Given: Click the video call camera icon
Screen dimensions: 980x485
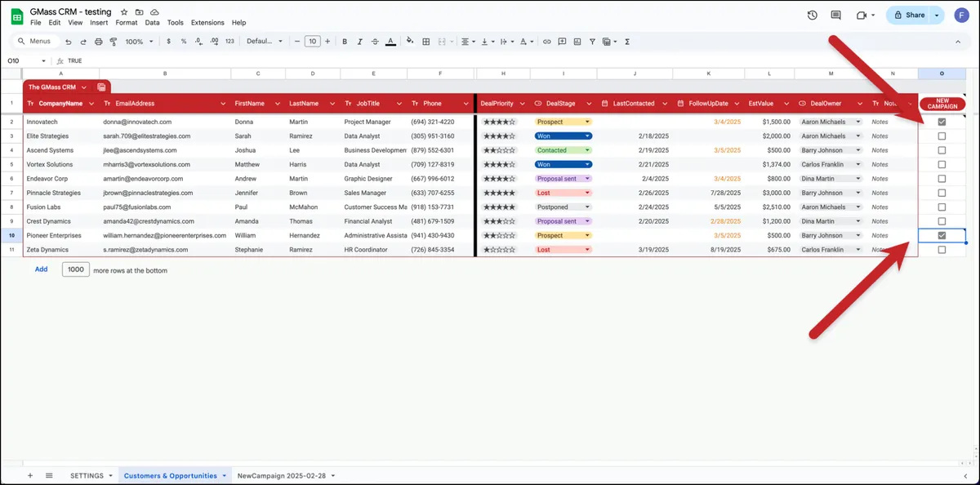Looking at the screenshot, I should click(861, 15).
